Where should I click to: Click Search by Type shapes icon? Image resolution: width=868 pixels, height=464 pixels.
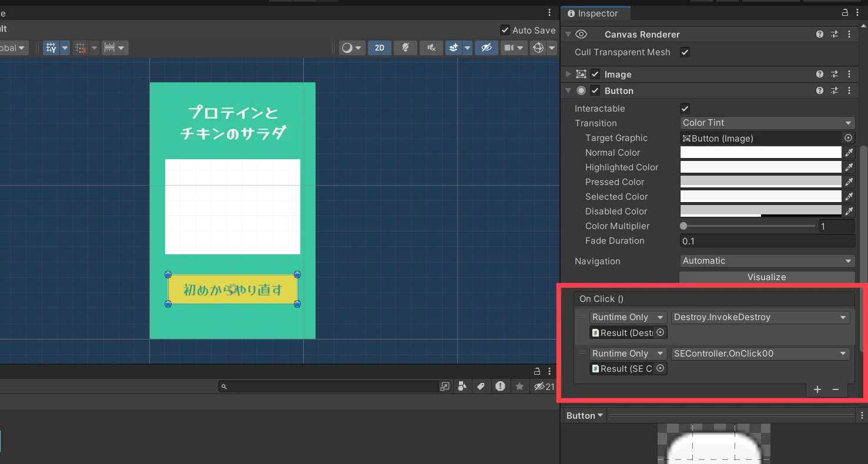pos(463,386)
